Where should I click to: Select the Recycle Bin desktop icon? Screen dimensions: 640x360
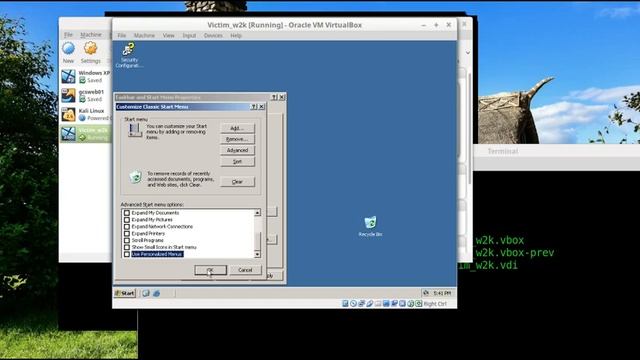pyautogui.click(x=370, y=227)
